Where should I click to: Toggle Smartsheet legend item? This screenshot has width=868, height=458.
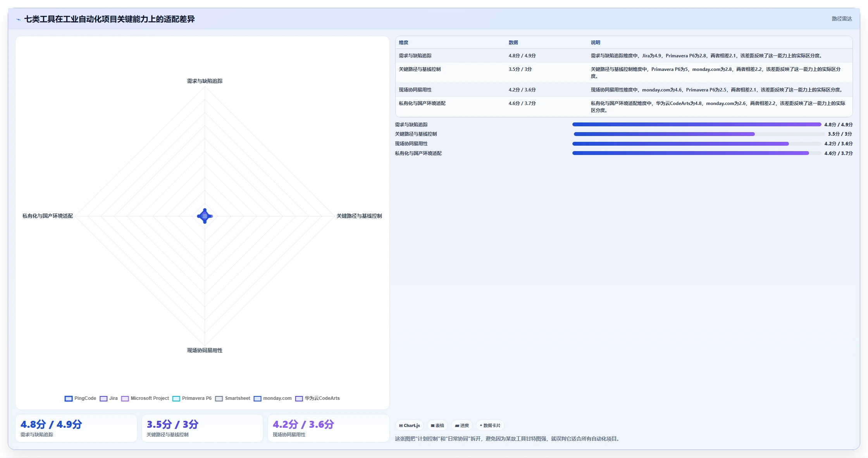point(232,398)
